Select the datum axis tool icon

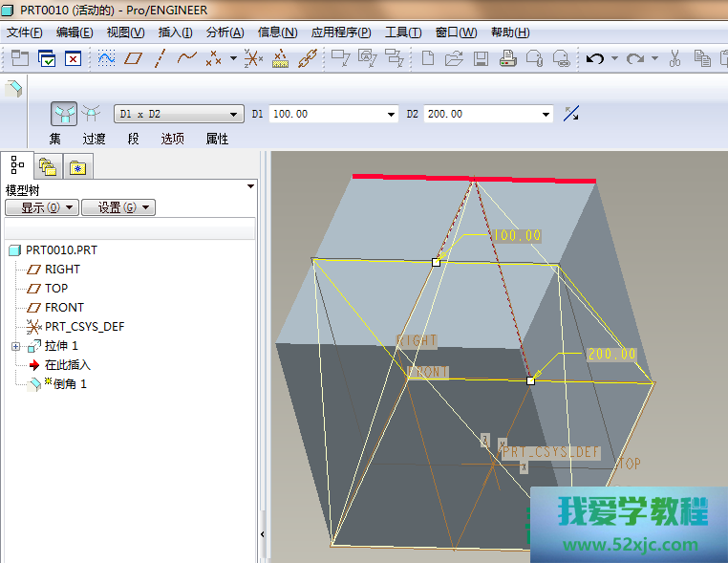pyautogui.click(x=160, y=58)
